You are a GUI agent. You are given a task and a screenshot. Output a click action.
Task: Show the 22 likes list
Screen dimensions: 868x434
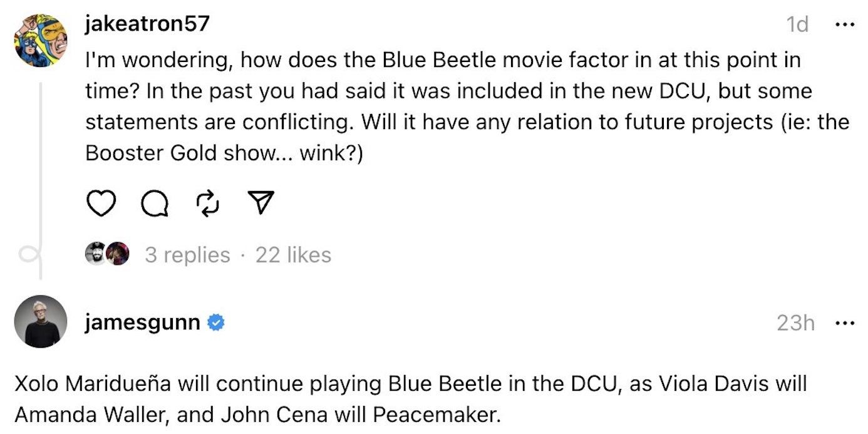[293, 255]
